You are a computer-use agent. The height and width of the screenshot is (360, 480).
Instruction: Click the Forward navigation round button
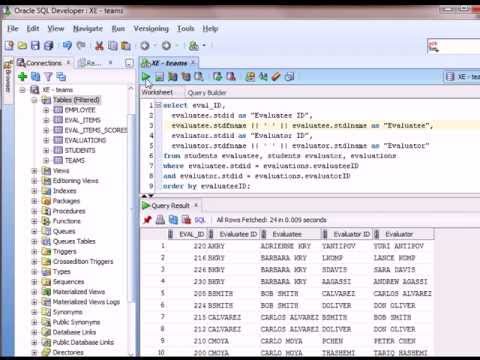(166, 45)
